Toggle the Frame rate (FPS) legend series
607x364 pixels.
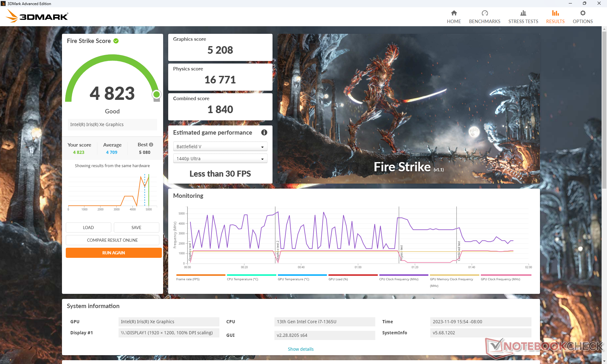188,279
